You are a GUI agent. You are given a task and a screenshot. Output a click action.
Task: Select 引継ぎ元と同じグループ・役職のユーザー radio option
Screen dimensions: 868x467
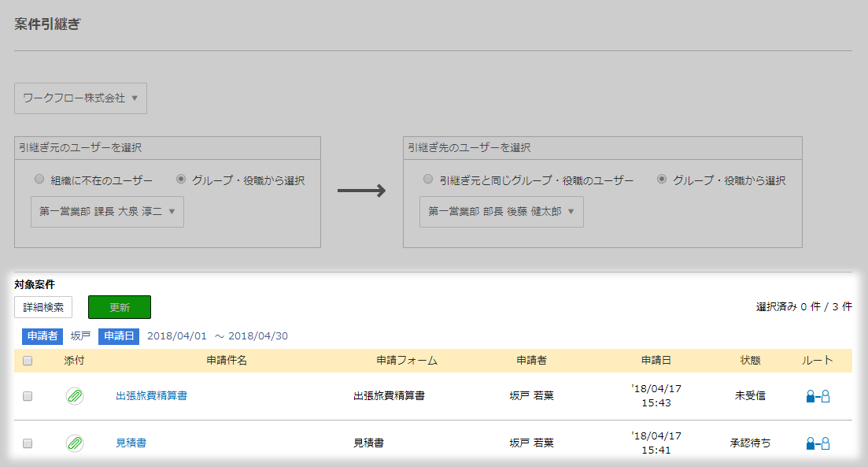(x=428, y=179)
